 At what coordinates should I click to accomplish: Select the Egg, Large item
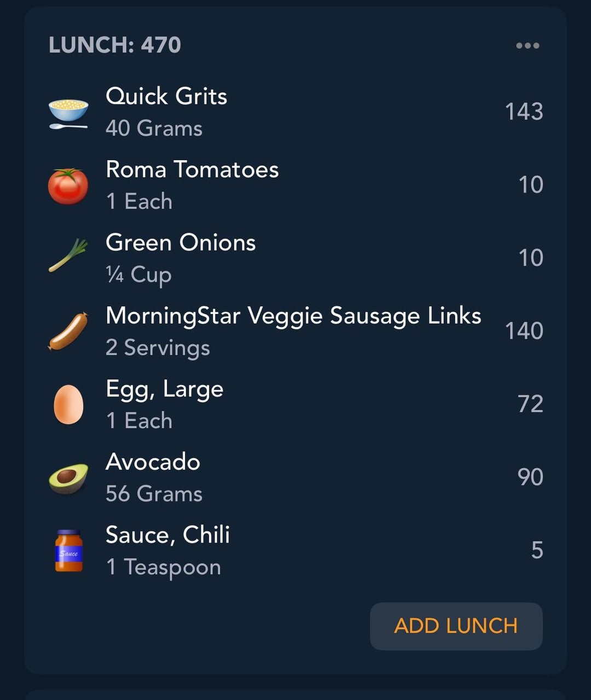296,405
